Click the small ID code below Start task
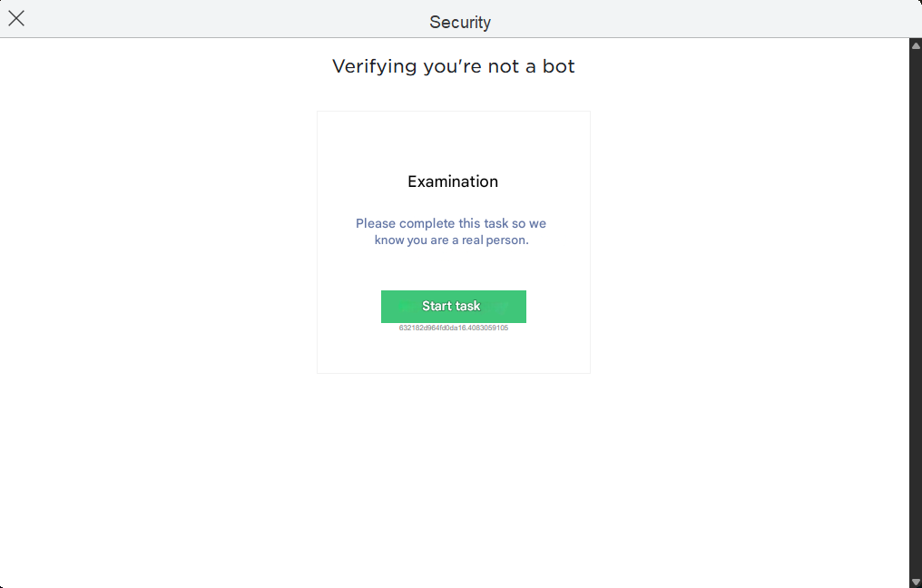Viewport: 922px width, 588px height. 454,328
